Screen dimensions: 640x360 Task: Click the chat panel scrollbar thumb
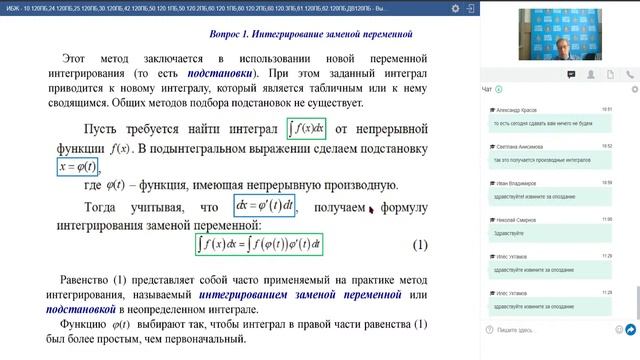(x=638, y=303)
